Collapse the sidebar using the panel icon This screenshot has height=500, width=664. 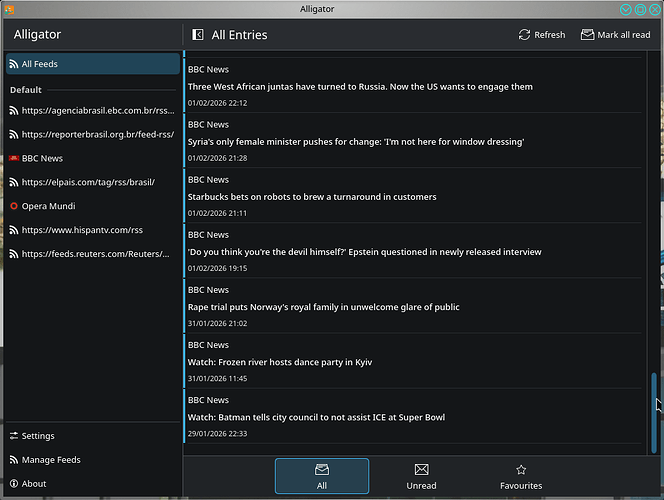tap(198, 35)
